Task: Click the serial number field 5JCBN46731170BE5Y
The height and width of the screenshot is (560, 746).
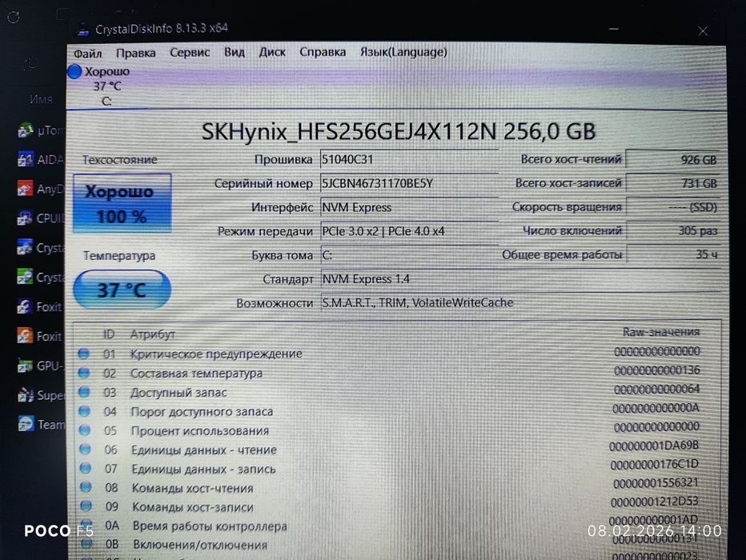Action: pyautogui.click(x=409, y=183)
